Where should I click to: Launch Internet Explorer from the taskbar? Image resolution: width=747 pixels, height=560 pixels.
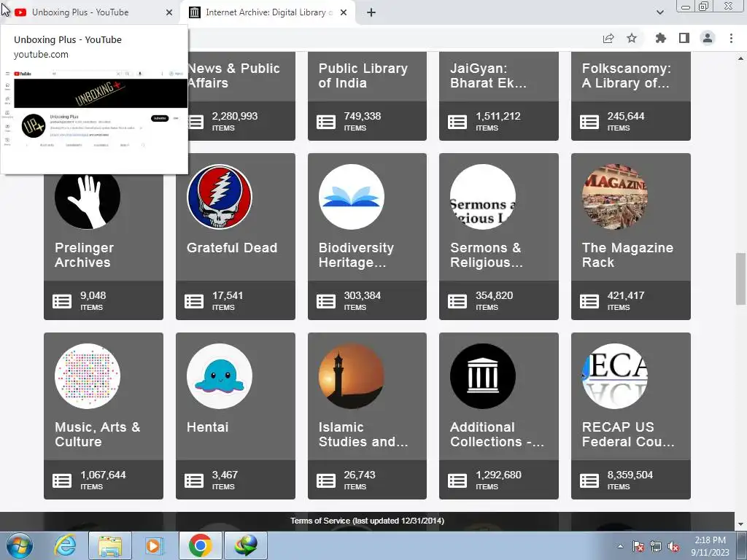click(65, 545)
